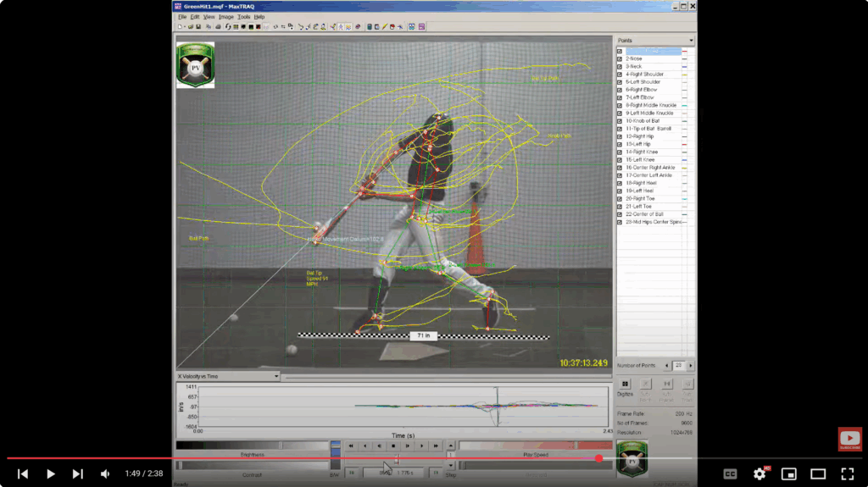Toggle closed captions on the video player

point(730,474)
